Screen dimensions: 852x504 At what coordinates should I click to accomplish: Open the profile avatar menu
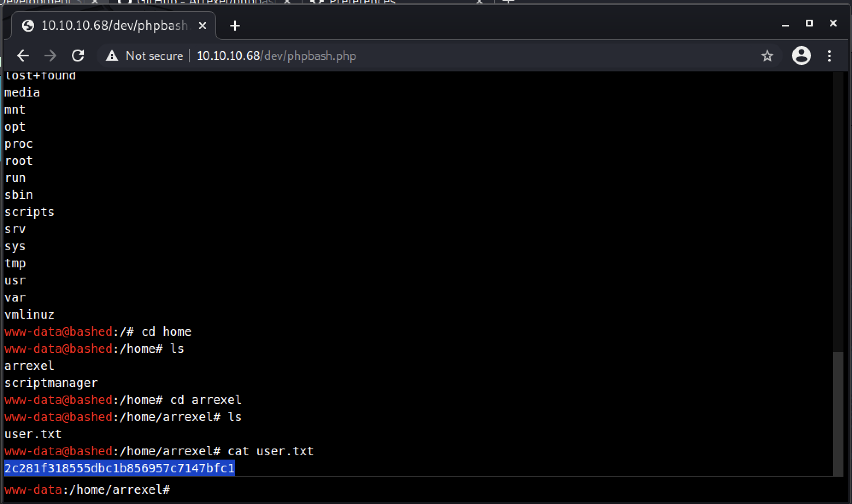[x=801, y=56]
